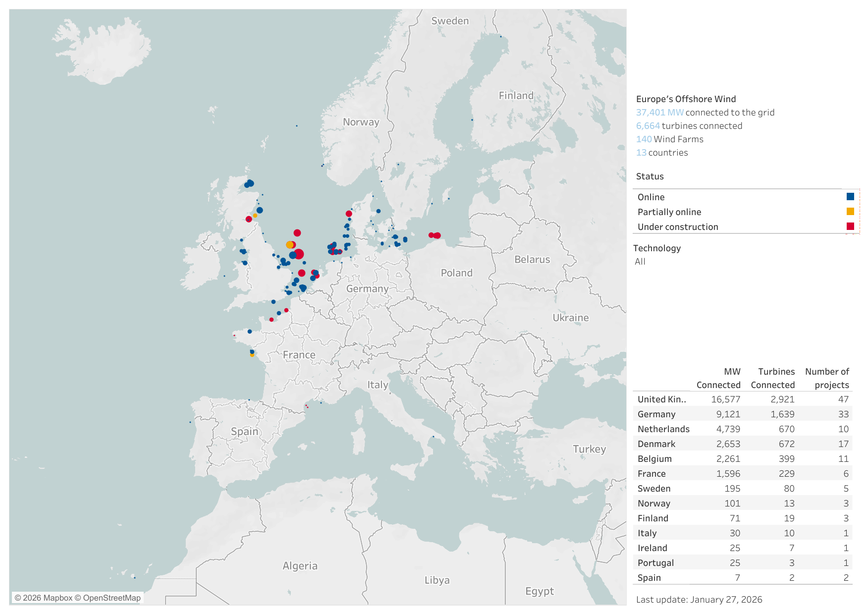
Task: Click the red Under construction swatch
Action: tap(850, 226)
